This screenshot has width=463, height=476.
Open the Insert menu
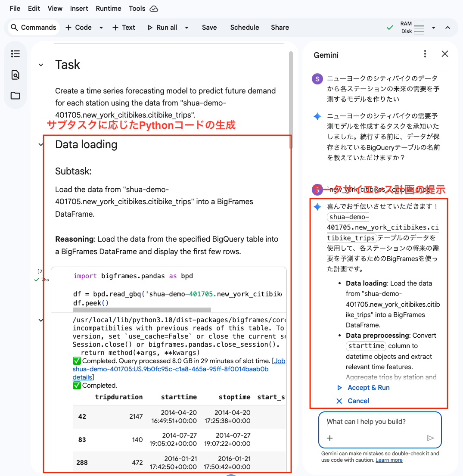tap(79, 9)
